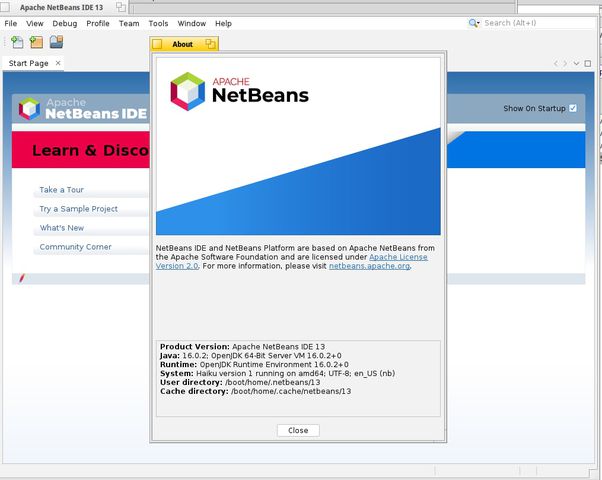Open the Window menu

pyautogui.click(x=192, y=23)
